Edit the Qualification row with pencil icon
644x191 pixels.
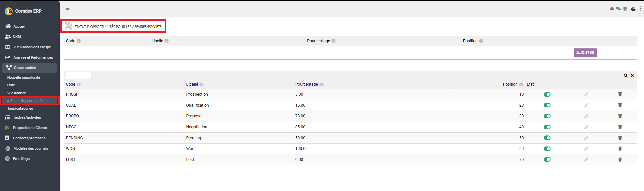586,105
